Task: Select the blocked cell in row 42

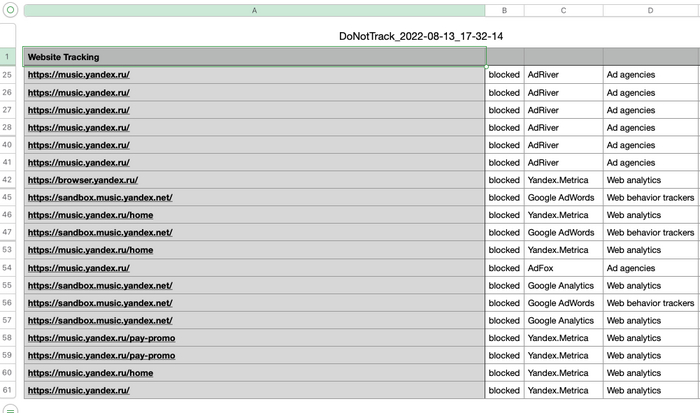Action: tap(504, 180)
